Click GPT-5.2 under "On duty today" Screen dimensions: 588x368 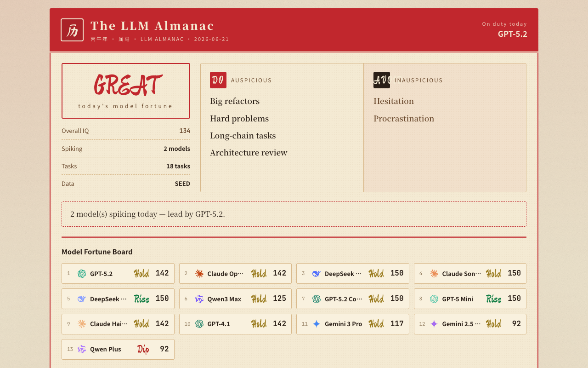[513, 34]
